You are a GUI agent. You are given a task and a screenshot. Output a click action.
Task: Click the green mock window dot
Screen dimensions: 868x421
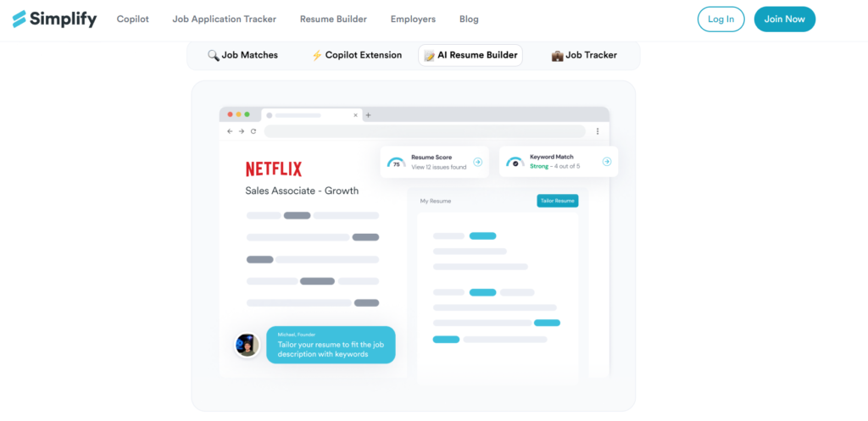(247, 114)
